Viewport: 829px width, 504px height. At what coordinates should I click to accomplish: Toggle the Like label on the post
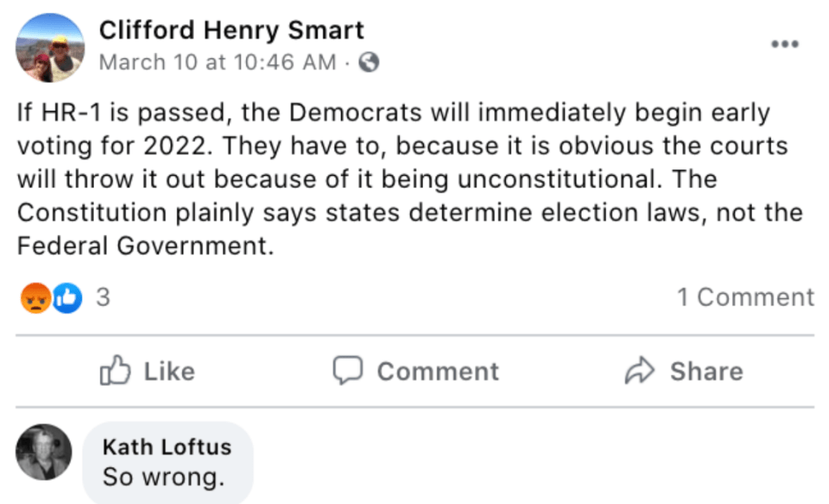click(x=169, y=371)
